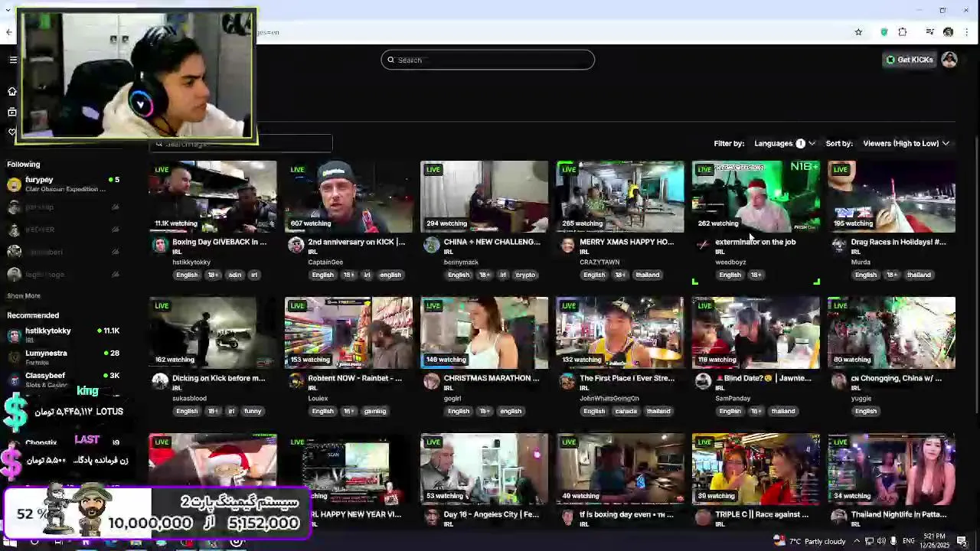This screenshot has height=551, width=980.
Task: Open the thumbnail with 265 watching
Action: [x=620, y=197]
